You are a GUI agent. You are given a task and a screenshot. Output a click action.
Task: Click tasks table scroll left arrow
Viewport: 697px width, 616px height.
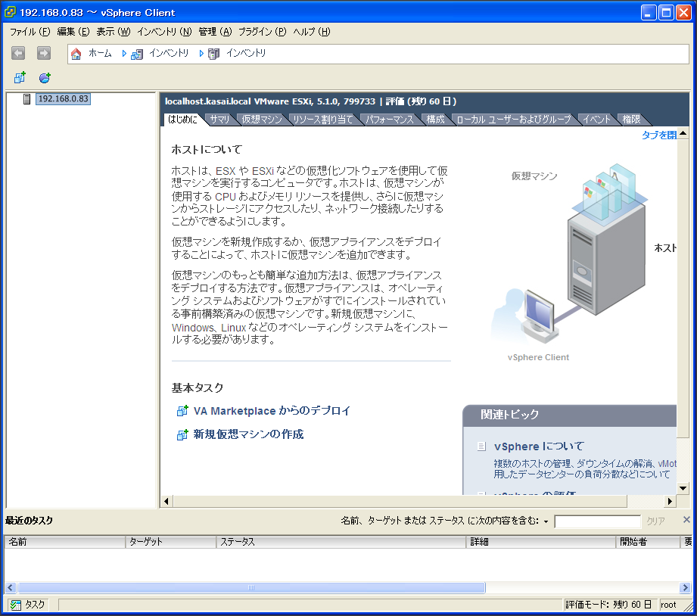click(11, 587)
